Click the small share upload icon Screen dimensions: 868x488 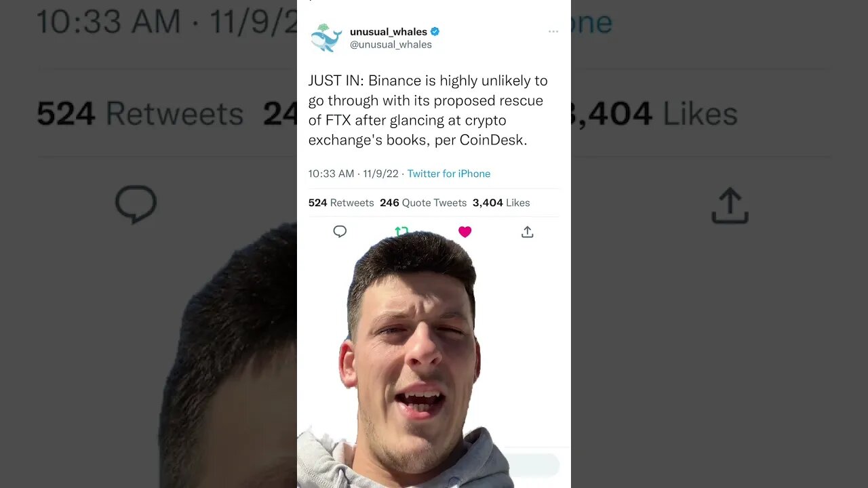point(528,232)
